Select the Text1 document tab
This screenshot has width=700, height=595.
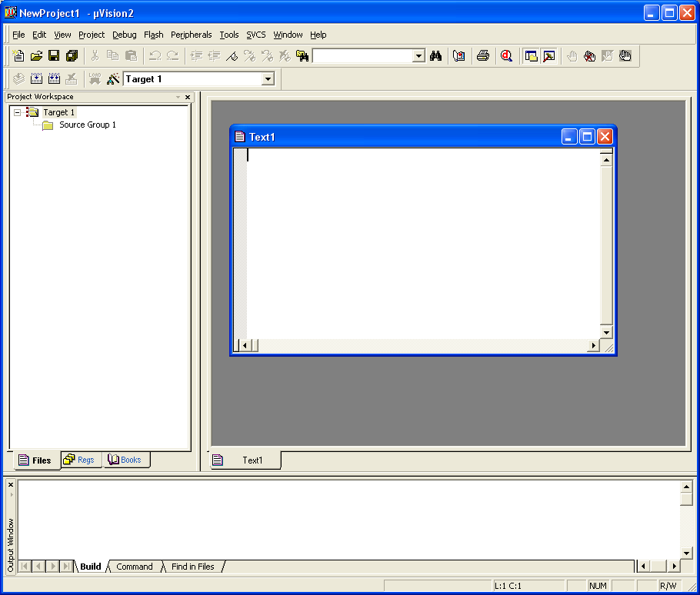[245, 460]
